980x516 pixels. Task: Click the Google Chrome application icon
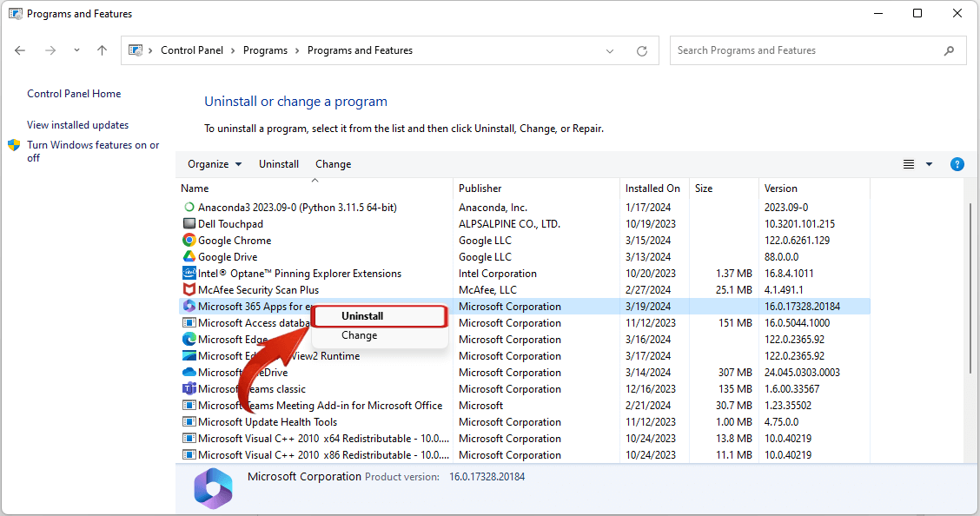189,240
